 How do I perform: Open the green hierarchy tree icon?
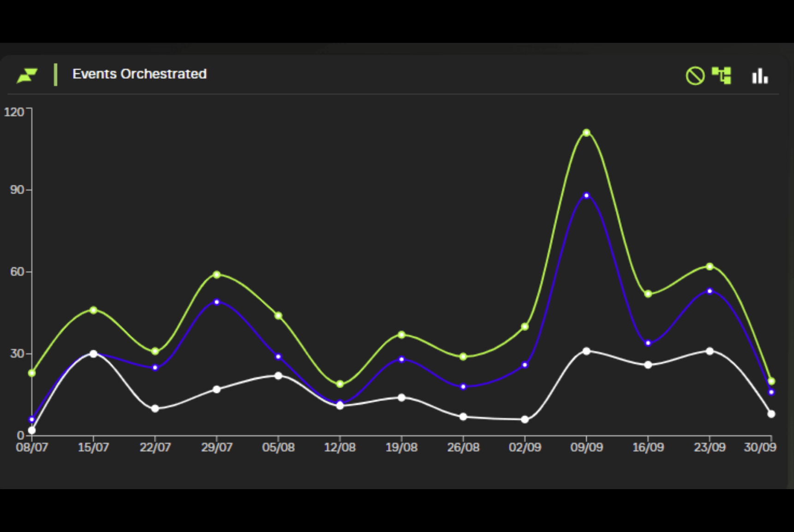pos(722,75)
